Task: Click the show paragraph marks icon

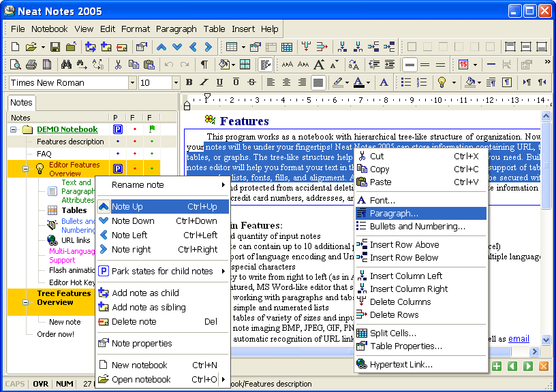Action: coord(204,65)
